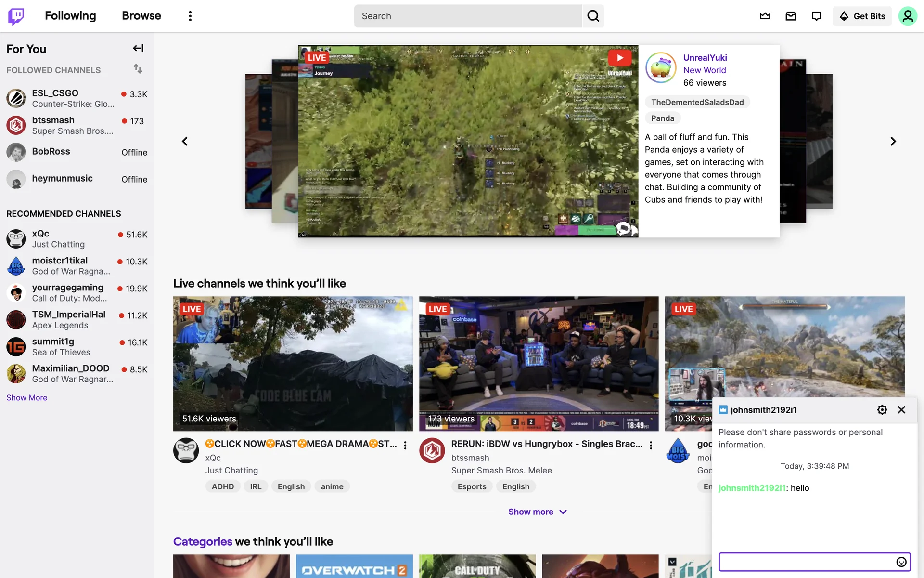Open whisper settings gear icon
The height and width of the screenshot is (578, 924).
point(882,409)
